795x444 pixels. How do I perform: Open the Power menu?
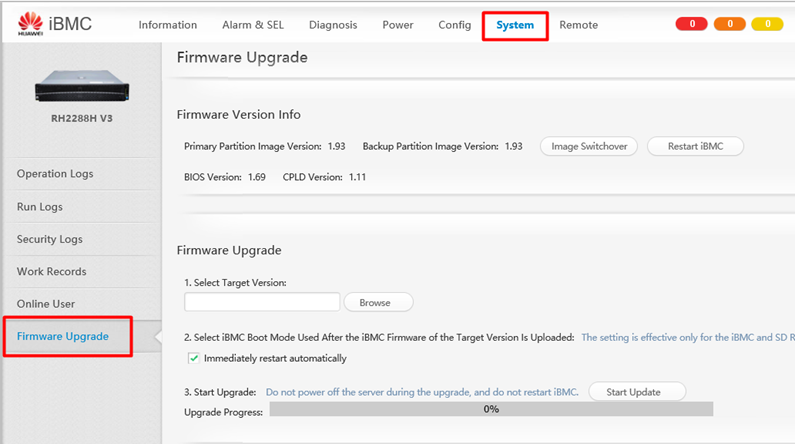tap(397, 25)
